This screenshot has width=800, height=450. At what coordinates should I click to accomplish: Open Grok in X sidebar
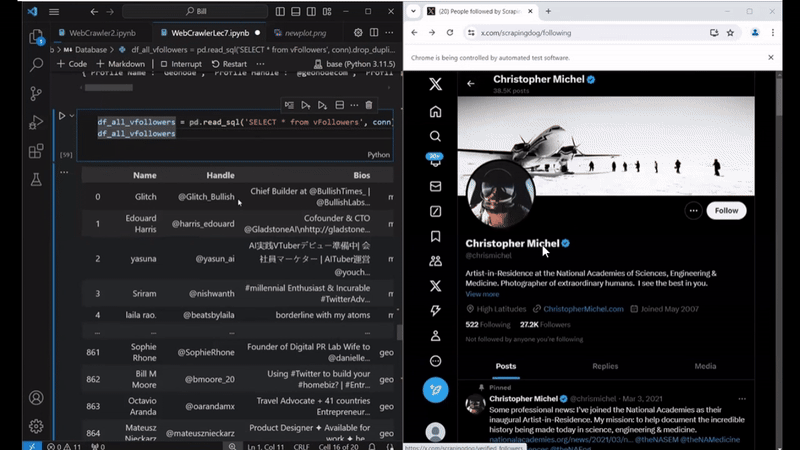pyautogui.click(x=435, y=211)
